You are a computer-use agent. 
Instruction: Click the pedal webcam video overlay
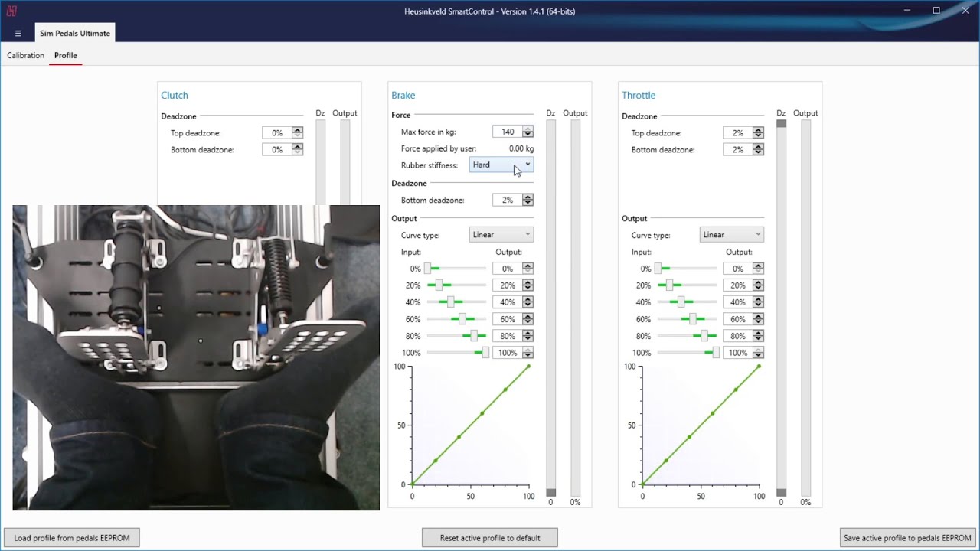point(196,357)
